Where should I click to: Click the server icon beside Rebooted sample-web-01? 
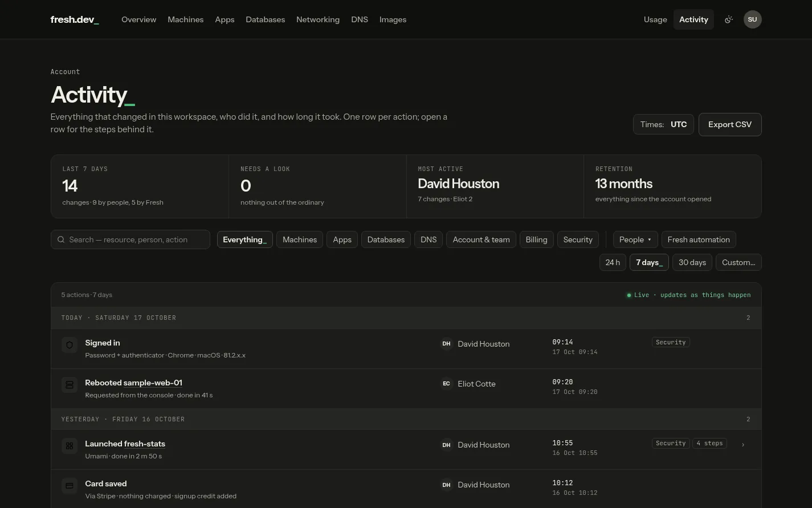point(70,384)
